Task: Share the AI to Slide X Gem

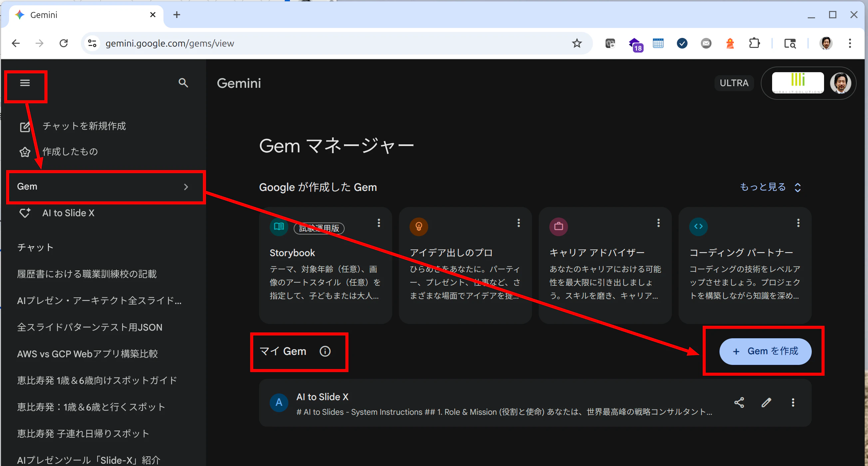Action: [x=739, y=402]
